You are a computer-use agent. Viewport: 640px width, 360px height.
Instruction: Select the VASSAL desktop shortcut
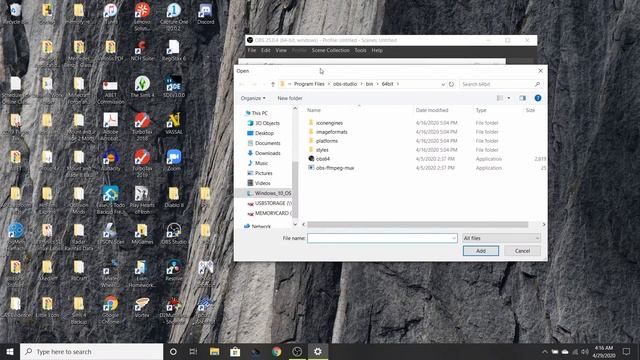(173, 124)
